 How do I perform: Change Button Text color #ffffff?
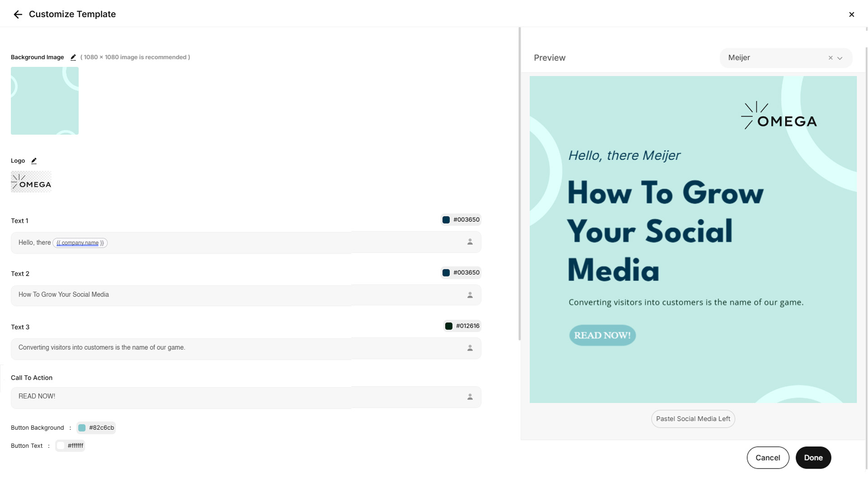point(70,446)
